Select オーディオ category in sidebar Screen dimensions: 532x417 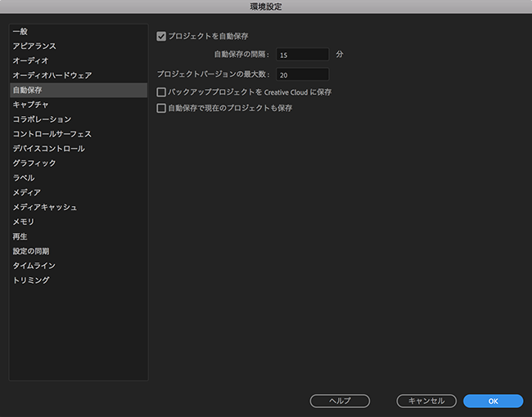tap(30, 61)
